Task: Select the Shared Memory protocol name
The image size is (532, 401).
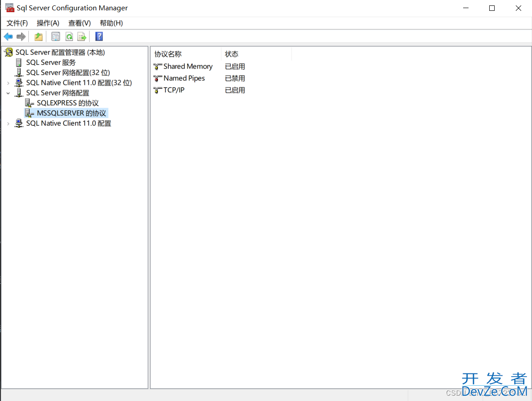Action: pyautogui.click(x=188, y=67)
